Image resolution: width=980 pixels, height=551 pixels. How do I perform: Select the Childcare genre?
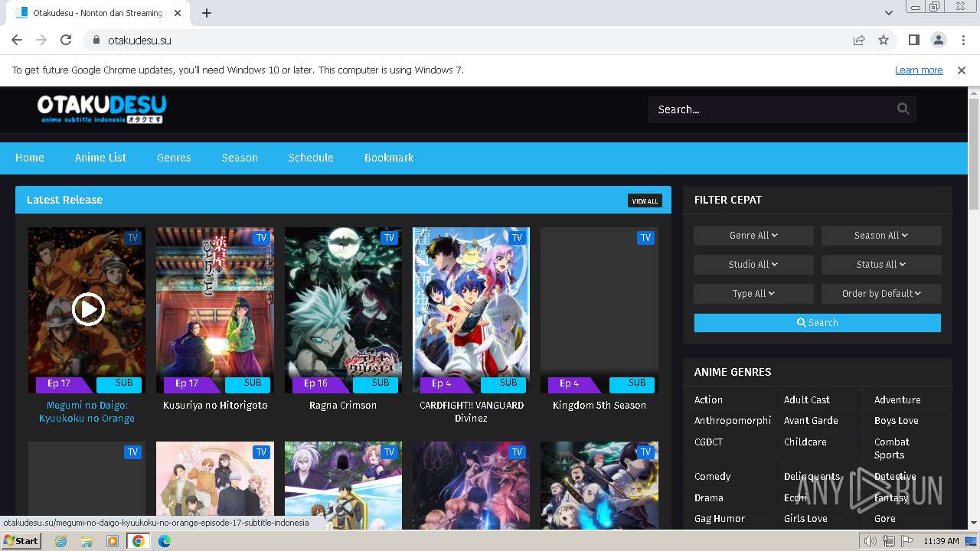pyautogui.click(x=805, y=442)
